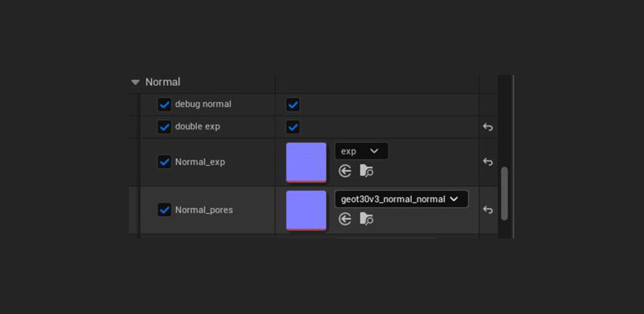The height and width of the screenshot is (314, 644).
Task: Use selected asset for Normal_exp
Action: pos(345,171)
